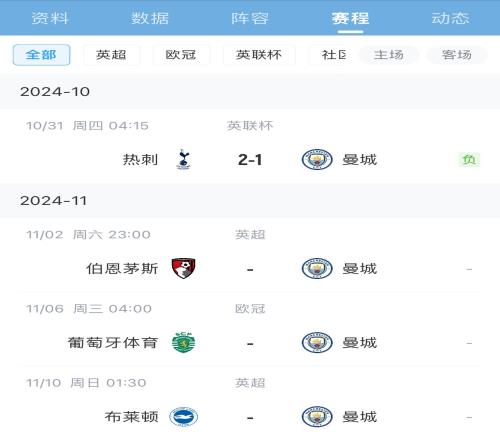Filter matches by 英联杯
Image resolution: width=500 pixels, height=440 pixels.
(259, 55)
